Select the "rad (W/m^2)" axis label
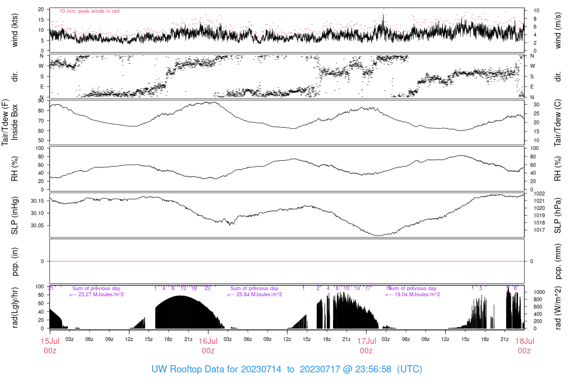The height and width of the screenshot is (392, 574). (x=558, y=308)
